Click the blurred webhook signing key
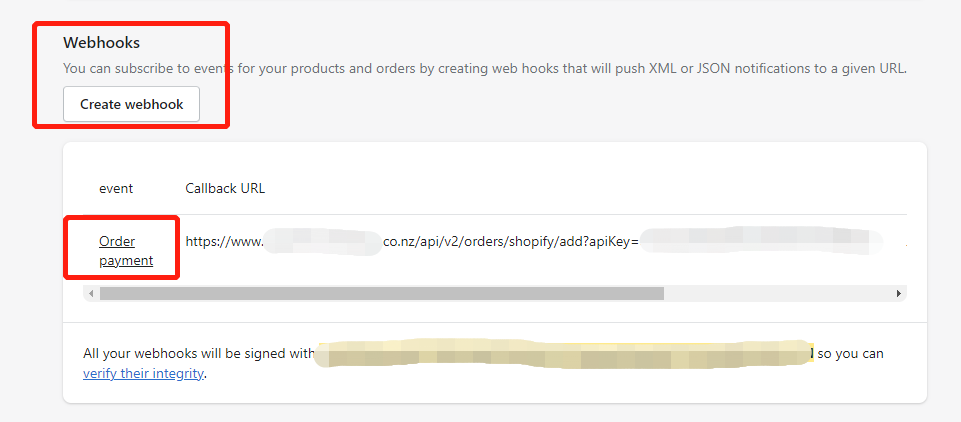Image resolution: width=961 pixels, height=422 pixels. pos(564,353)
